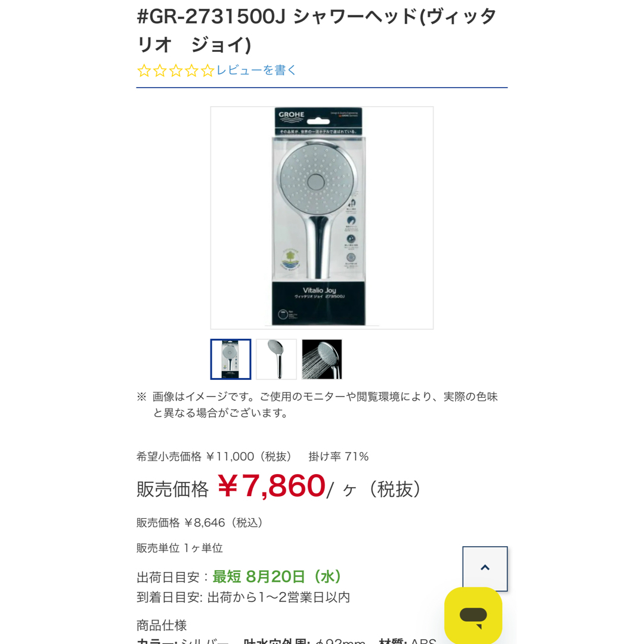Select the side-view shower head thumbnail
This screenshot has height=644, width=644.
pyautogui.click(x=277, y=360)
